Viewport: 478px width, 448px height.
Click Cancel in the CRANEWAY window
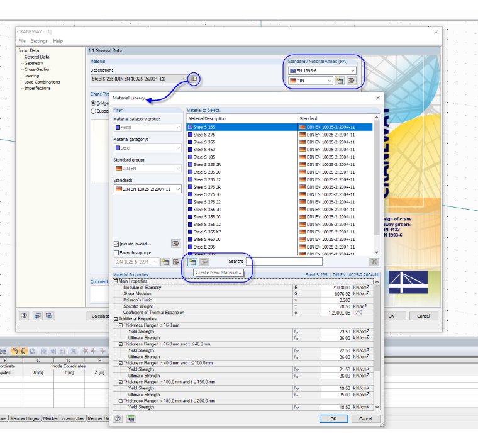423,316
